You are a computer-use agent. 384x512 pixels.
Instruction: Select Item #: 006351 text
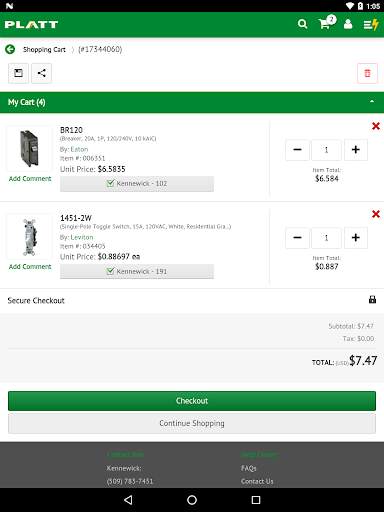click(x=83, y=158)
